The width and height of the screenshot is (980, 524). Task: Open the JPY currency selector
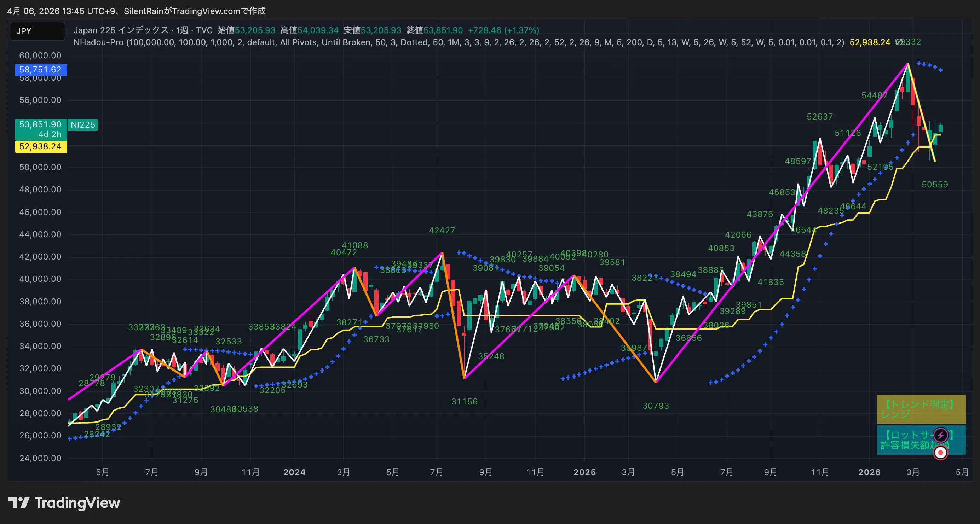pyautogui.click(x=37, y=31)
